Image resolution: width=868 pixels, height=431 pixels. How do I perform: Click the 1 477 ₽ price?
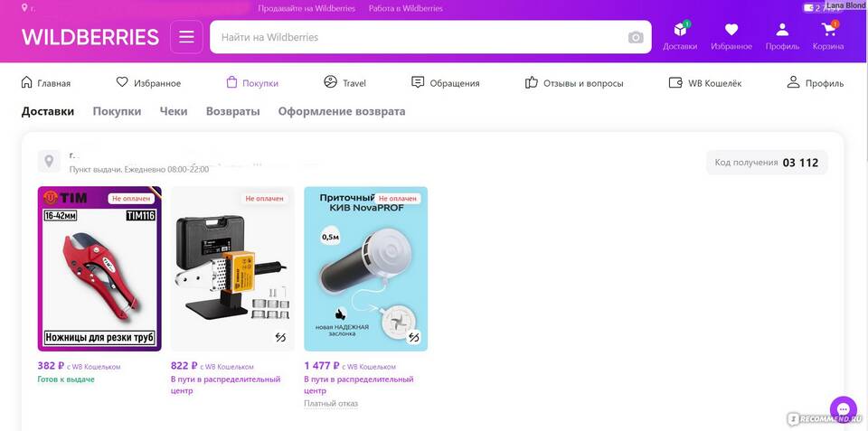pyautogui.click(x=322, y=366)
